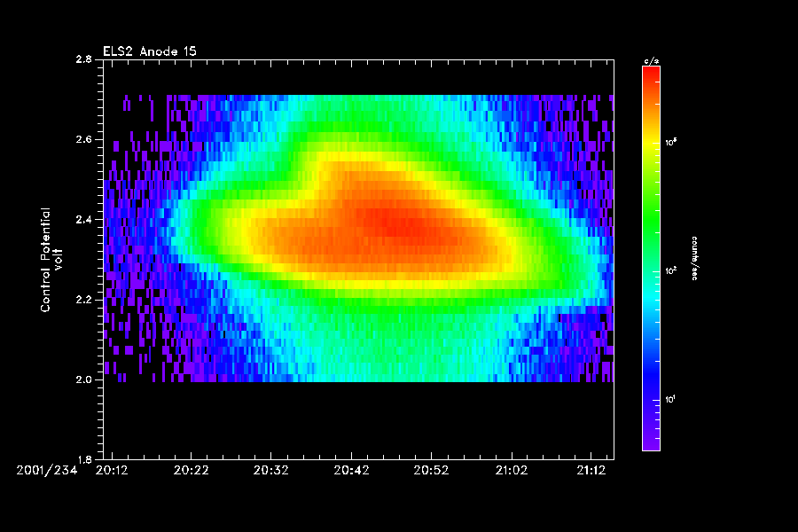Click the '20:22' time tick label
The height and width of the screenshot is (532, 798).
(x=192, y=470)
